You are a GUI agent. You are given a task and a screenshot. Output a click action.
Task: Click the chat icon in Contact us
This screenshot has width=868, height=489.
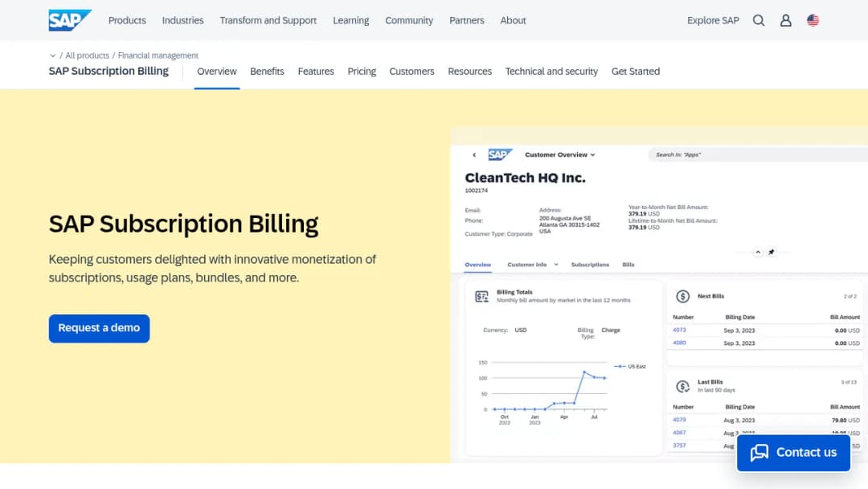pyautogui.click(x=759, y=453)
